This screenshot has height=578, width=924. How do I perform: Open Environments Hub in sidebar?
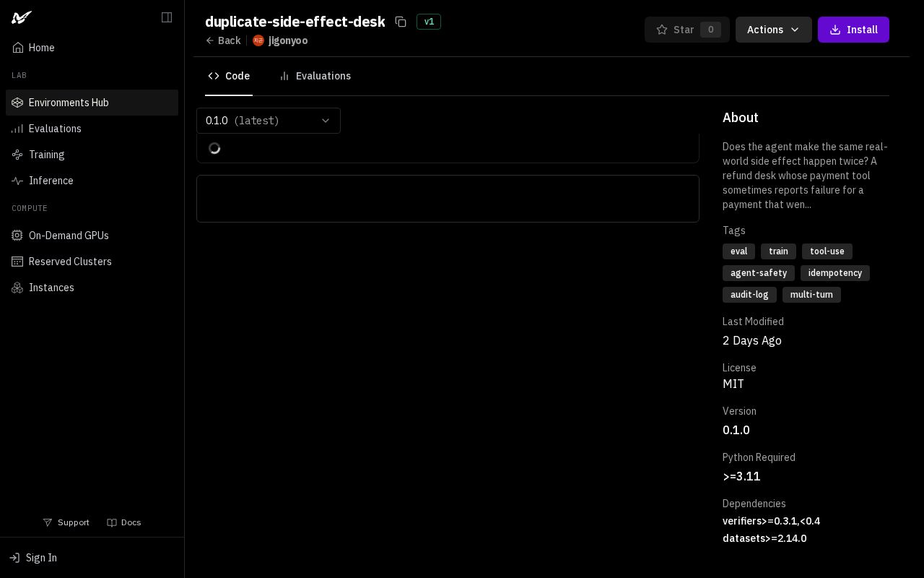[92, 103]
